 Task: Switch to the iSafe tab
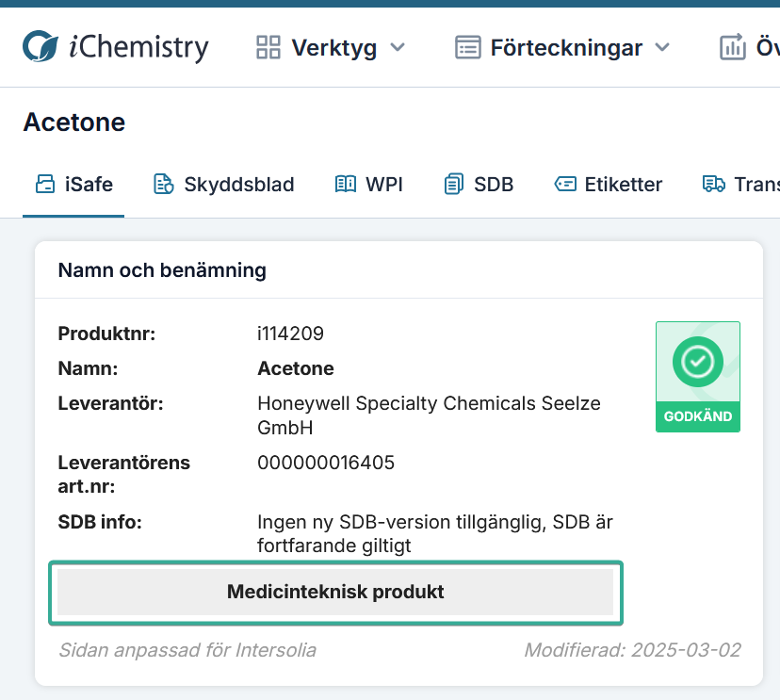tap(73, 184)
